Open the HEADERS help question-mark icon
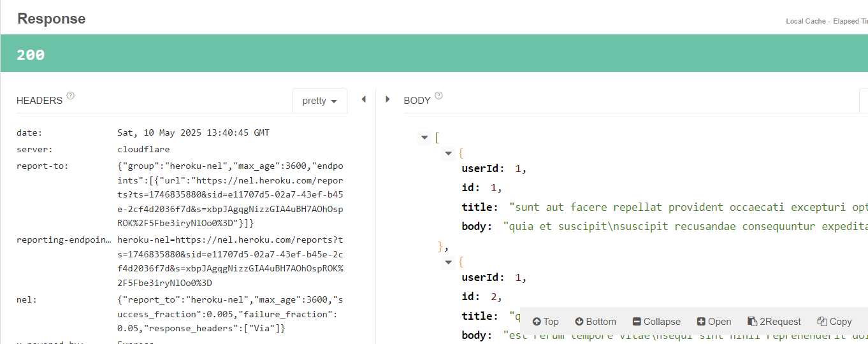Image resolution: width=868 pixels, height=344 pixels. pos(70,96)
